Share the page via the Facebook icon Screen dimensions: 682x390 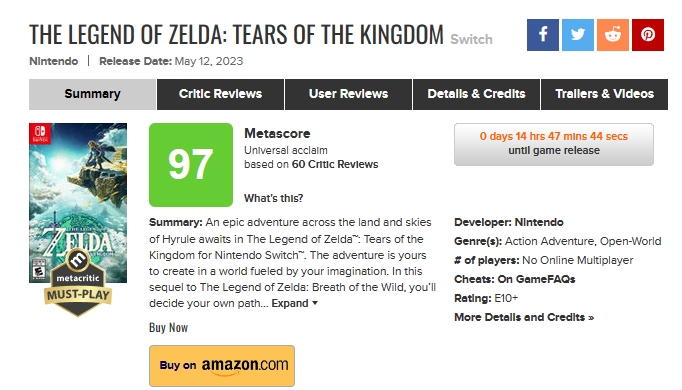tap(542, 35)
